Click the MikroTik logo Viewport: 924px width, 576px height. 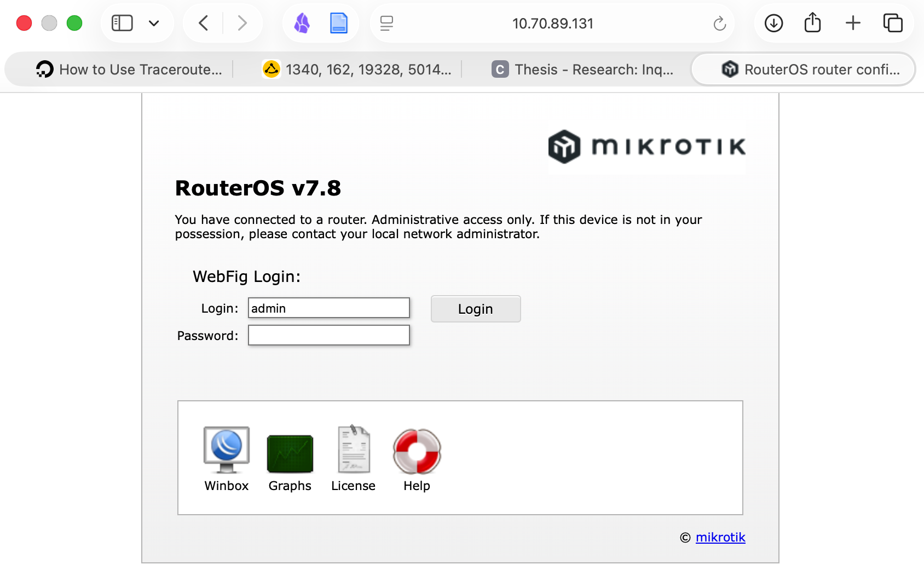[647, 147]
